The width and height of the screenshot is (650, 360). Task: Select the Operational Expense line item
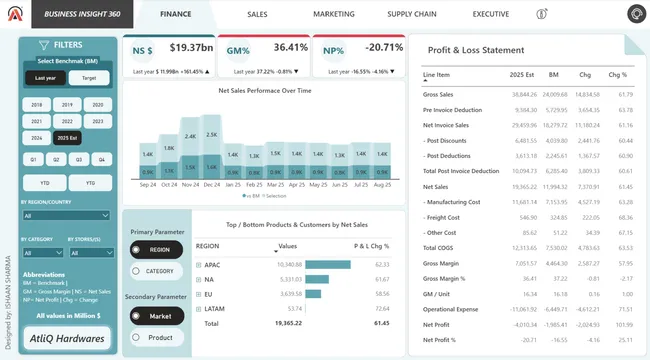[x=451, y=309]
